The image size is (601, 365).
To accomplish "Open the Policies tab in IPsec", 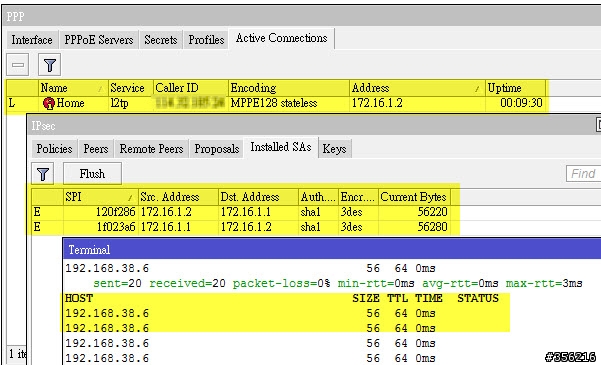I will click(54, 149).
